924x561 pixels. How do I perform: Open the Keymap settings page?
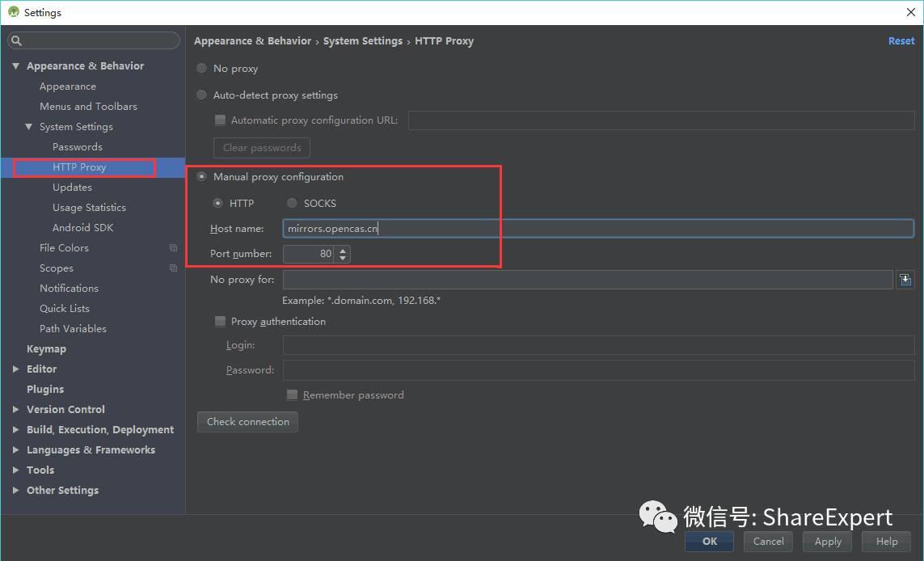46,349
